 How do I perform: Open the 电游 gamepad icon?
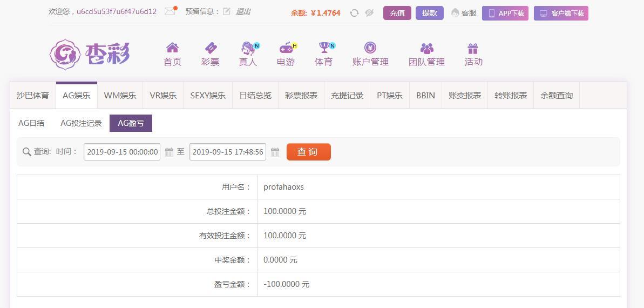[x=286, y=48]
